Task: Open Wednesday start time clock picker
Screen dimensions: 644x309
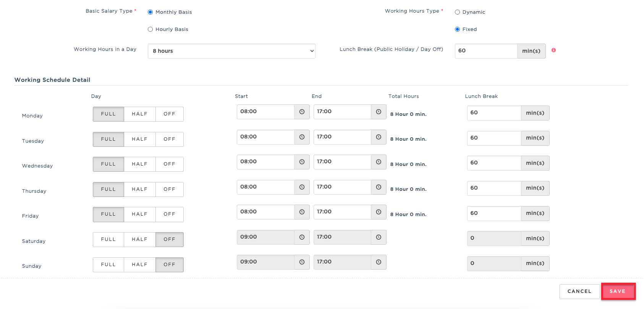Action: (302, 162)
